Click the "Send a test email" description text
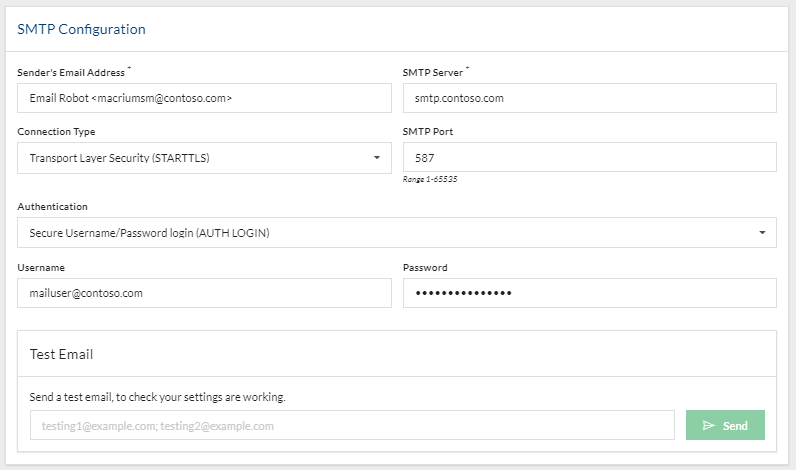Viewport: 796px width, 470px height. pos(158,397)
